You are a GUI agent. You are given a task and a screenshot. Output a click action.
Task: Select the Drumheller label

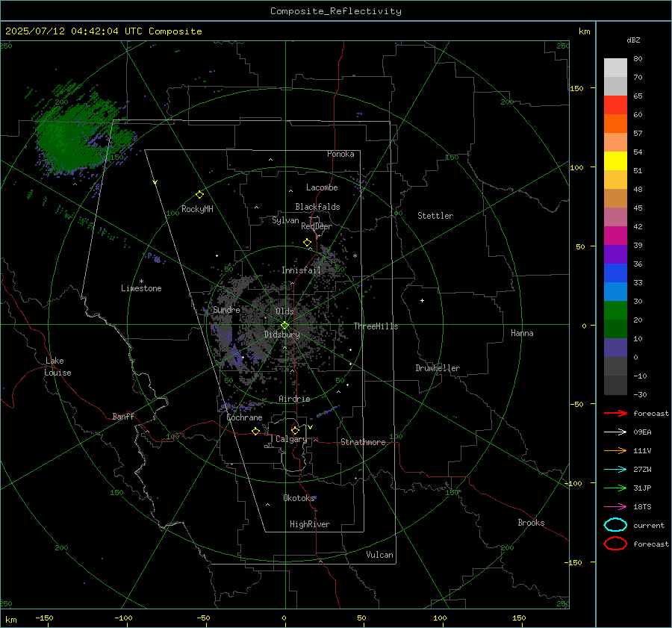[x=438, y=368]
